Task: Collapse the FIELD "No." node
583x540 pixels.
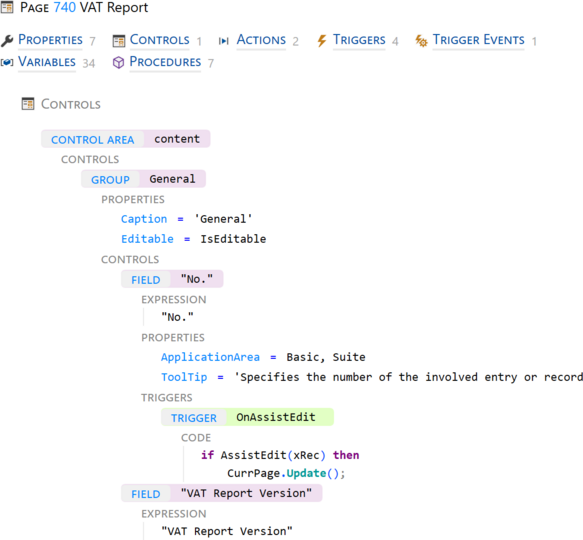Action: (x=172, y=279)
